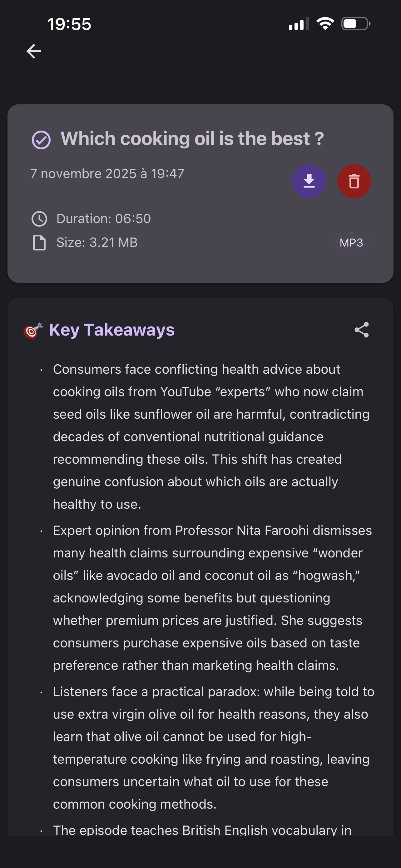Tap the Wi-Fi status icon
Viewport: 401px width, 868px height.
[325, 24]
